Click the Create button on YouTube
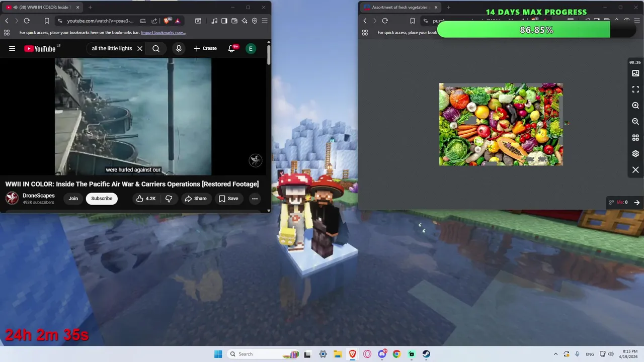 (205, 49)
